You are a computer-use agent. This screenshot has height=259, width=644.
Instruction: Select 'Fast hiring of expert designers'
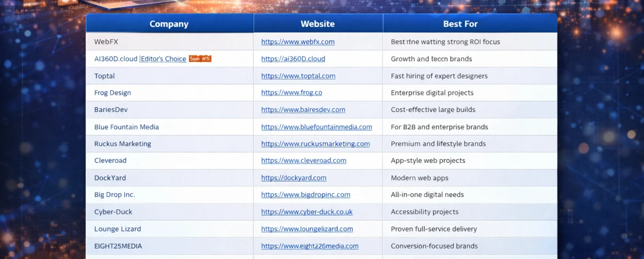point(440,76)
